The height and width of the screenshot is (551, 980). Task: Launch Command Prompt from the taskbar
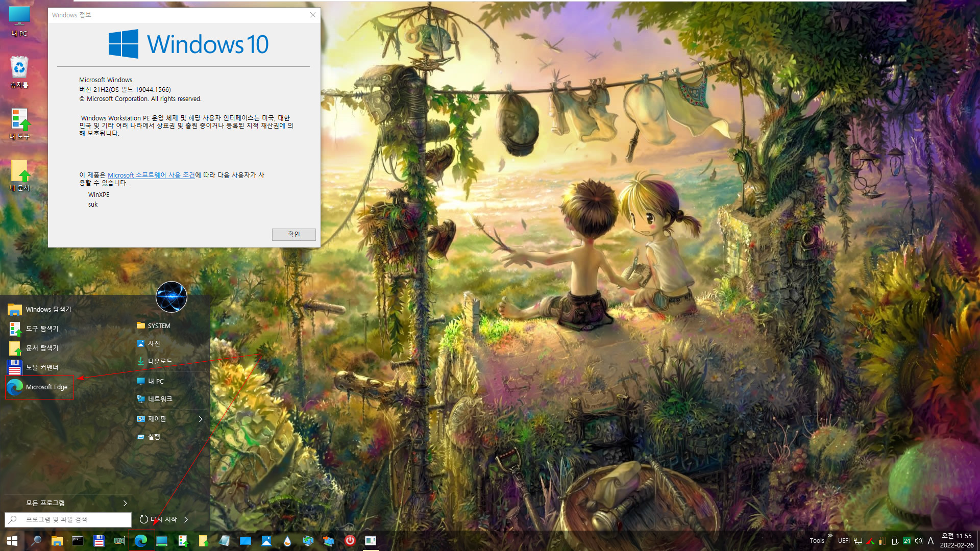click(x=78, y=541)
